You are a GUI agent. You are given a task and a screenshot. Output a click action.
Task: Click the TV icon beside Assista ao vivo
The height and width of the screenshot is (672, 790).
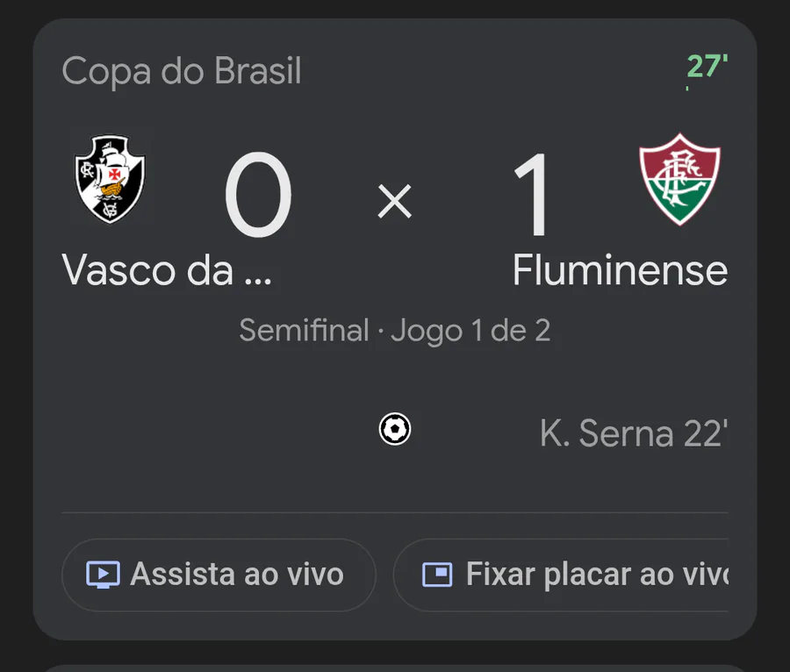[x=103, y=575]
